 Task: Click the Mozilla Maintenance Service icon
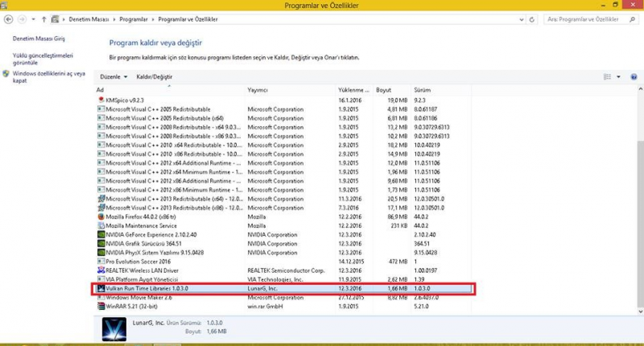101,226
